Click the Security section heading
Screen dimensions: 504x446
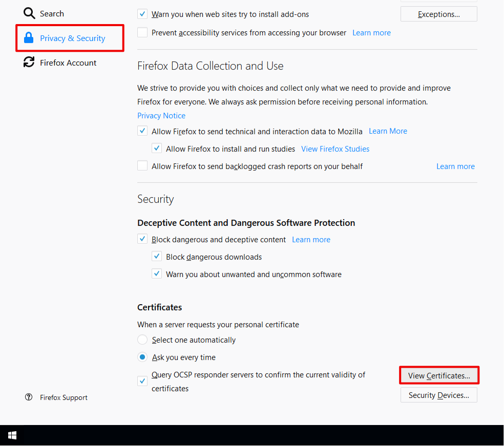[156, 199]
